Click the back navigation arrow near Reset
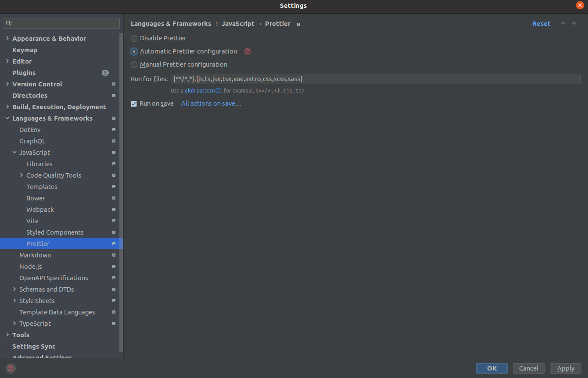588x378 pixels. pyautogui.click(x=563, y=24)
